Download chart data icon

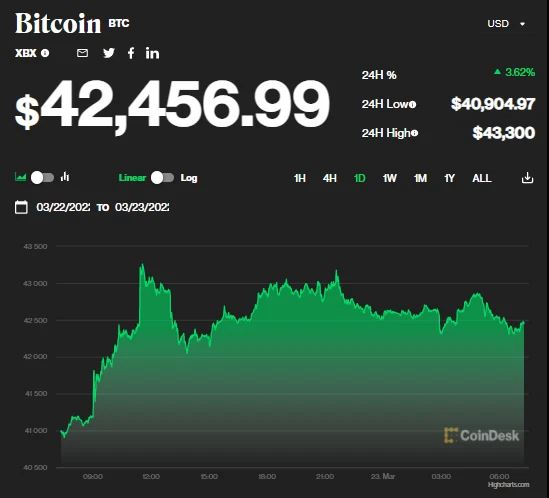click(527, 178)
